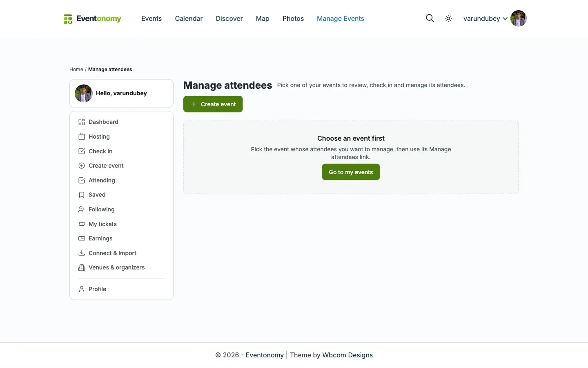
Task: Click the profile avatar in header
Action: (519, 18)
